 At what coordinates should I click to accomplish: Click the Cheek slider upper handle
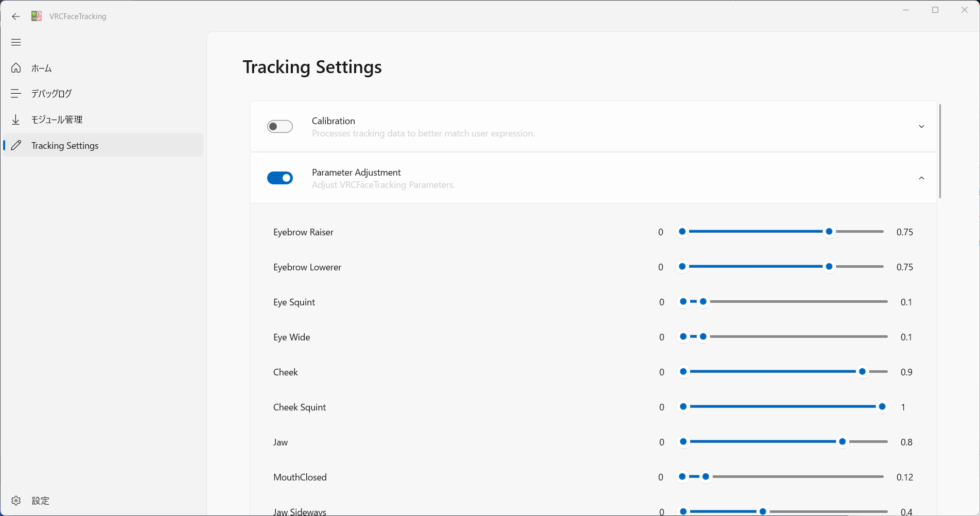[x=862, y=372]
